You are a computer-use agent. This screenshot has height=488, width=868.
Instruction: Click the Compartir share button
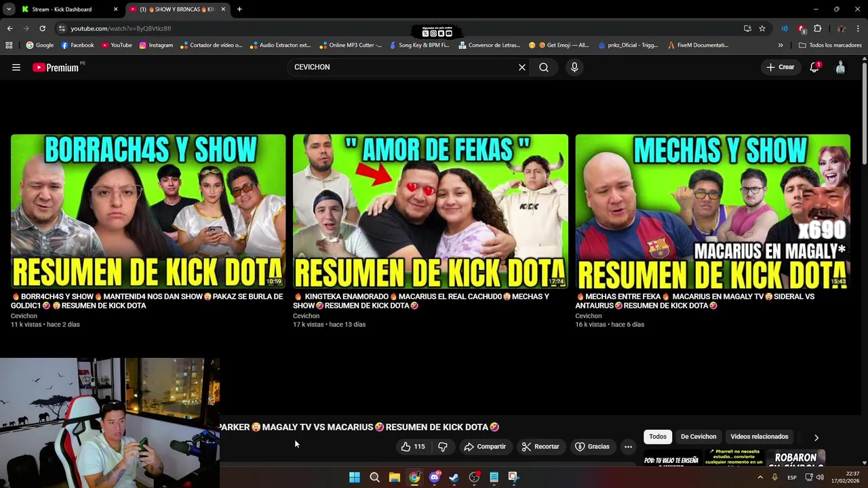tap(485, 447)
